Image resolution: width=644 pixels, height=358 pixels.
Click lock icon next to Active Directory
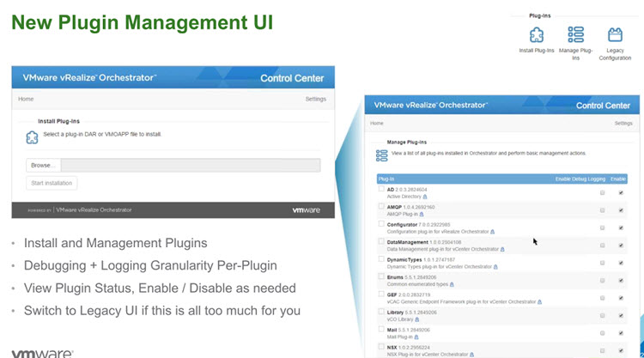[x=425, y=197]
